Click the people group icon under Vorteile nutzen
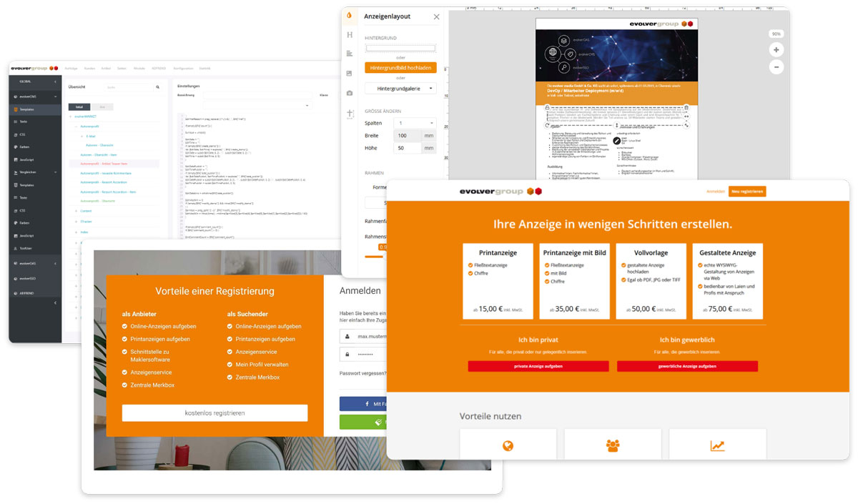This screenshot has height=504, width=858. pos(613,446)
